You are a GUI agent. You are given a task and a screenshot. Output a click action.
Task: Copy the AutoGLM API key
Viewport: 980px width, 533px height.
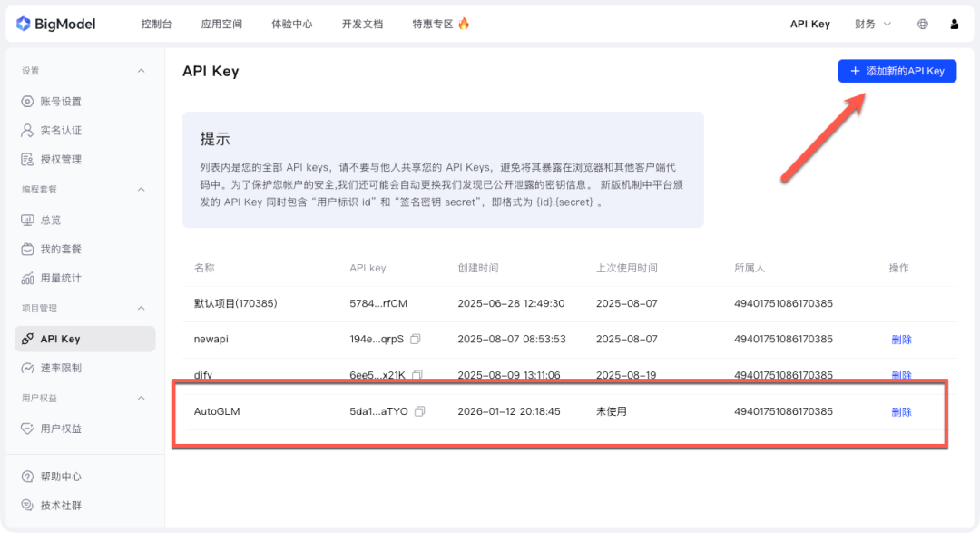click(416, 411)
